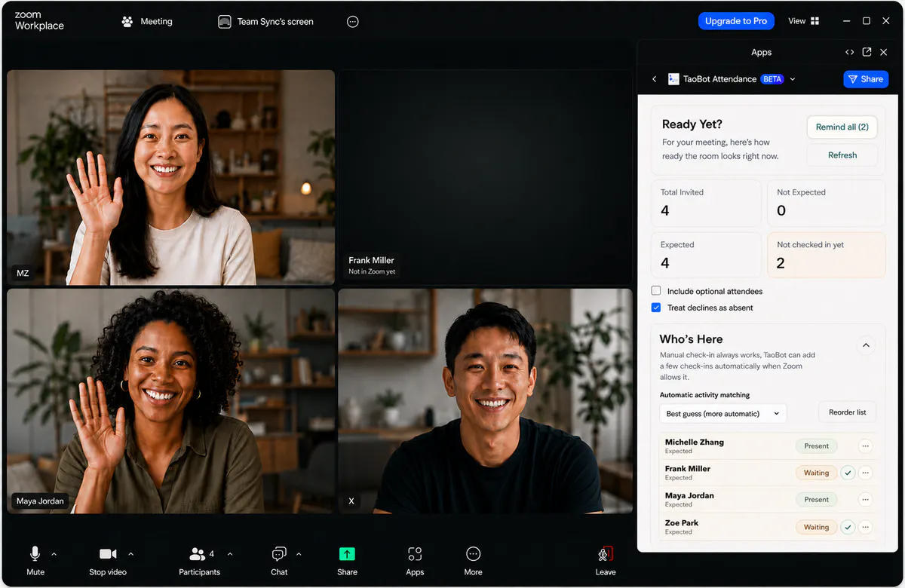
Task: Click Upgrade to Pro button
Action: [x=736, y=21]
